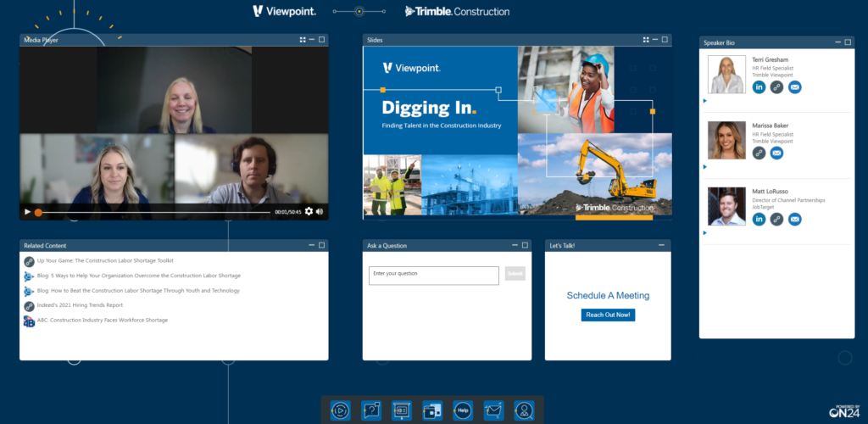Expand Marissa Baker's bio arrow
Screen dimensions: 868x424
(x=704, y=166)
